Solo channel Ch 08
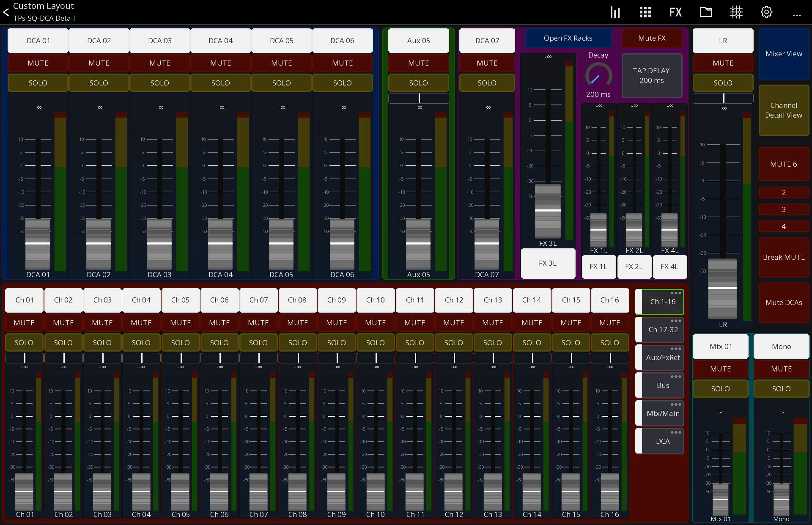 point(298,343)
